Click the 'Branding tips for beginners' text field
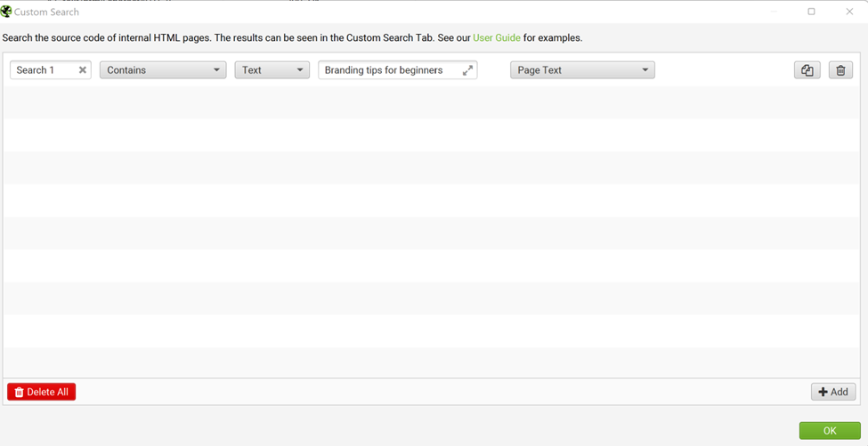 click(x=387, y=70)
